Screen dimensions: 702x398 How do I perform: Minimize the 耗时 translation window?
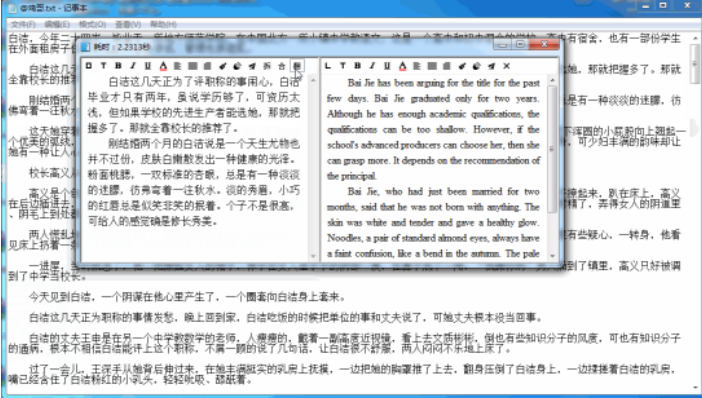coord(503,44)
